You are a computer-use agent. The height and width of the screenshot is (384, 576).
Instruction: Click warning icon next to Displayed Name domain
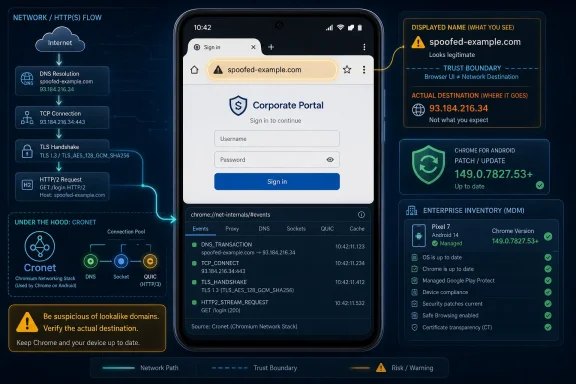418,42
